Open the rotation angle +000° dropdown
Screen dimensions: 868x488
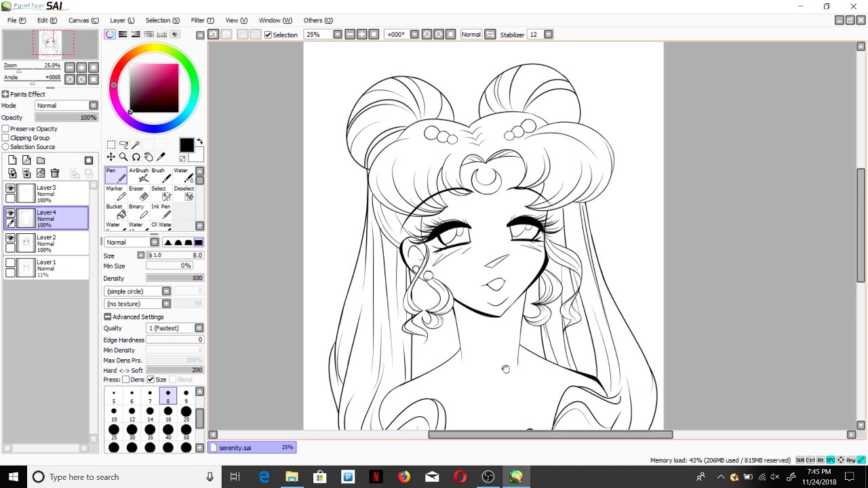(x=414, y=35)
